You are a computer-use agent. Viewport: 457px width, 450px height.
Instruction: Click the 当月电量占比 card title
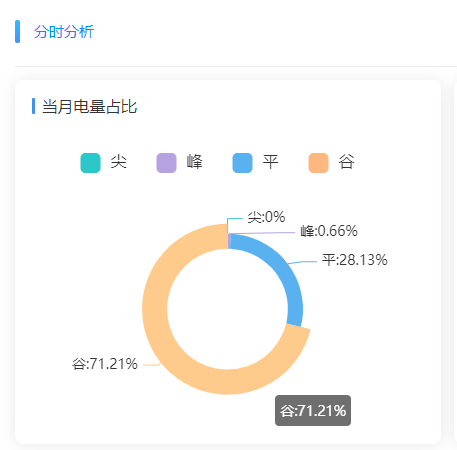tap(89, 106)
